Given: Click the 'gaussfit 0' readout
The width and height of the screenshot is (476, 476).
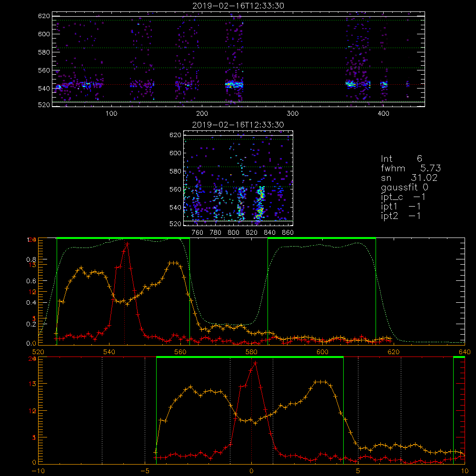Looking at the screenshot, I should coord(405,187).
